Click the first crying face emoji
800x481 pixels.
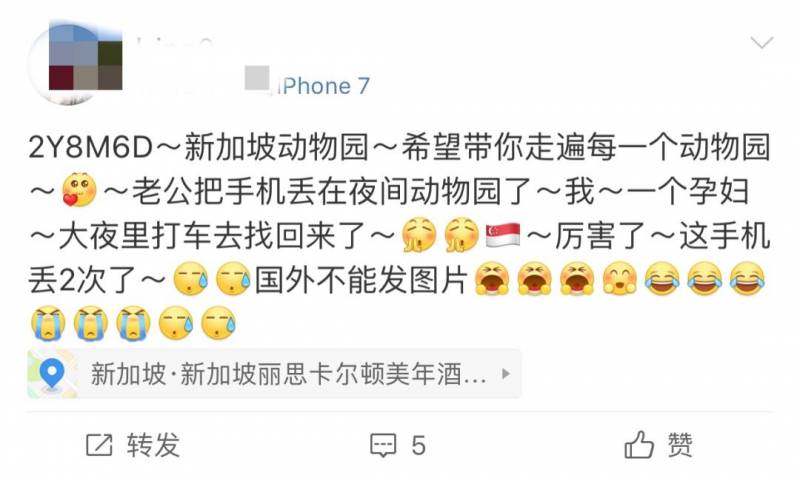(x=48, y=323)
